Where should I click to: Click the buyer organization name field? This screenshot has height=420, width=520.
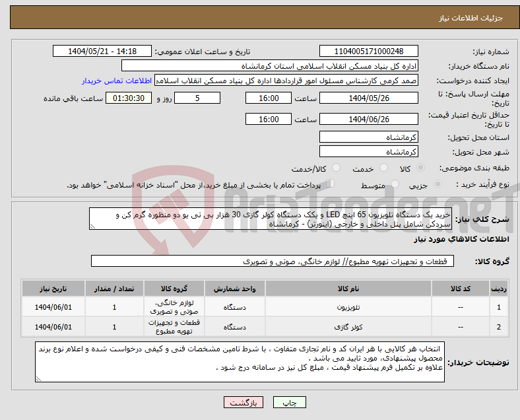pos(270,66)
